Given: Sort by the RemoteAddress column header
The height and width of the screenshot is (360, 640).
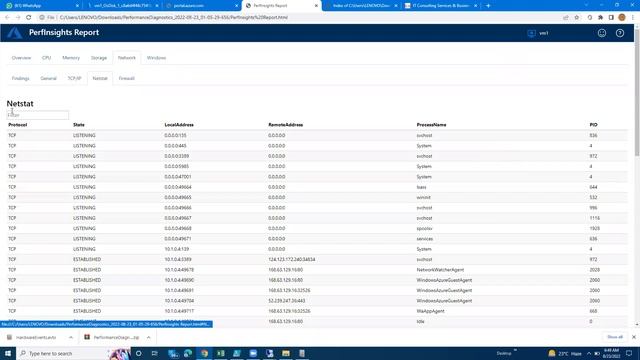Looking at the screenshot, I should pos(286,125).
